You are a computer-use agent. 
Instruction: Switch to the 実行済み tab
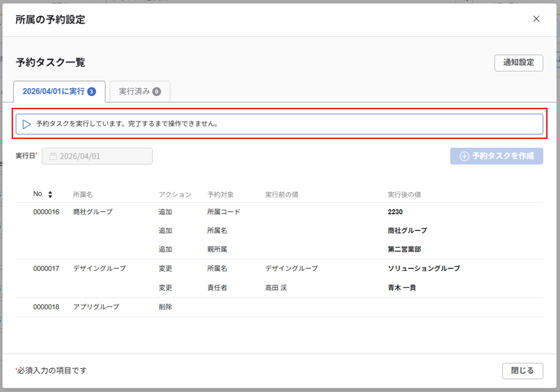click(x=134, y=92)
